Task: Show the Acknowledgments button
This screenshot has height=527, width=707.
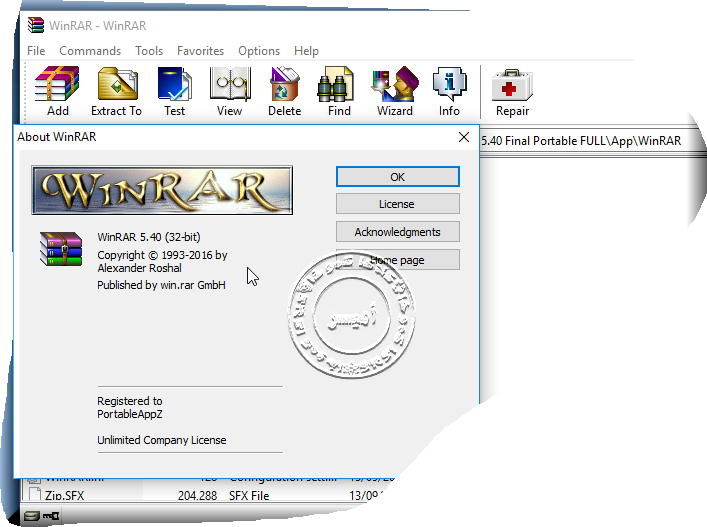Action: click(x=398, y=232)
